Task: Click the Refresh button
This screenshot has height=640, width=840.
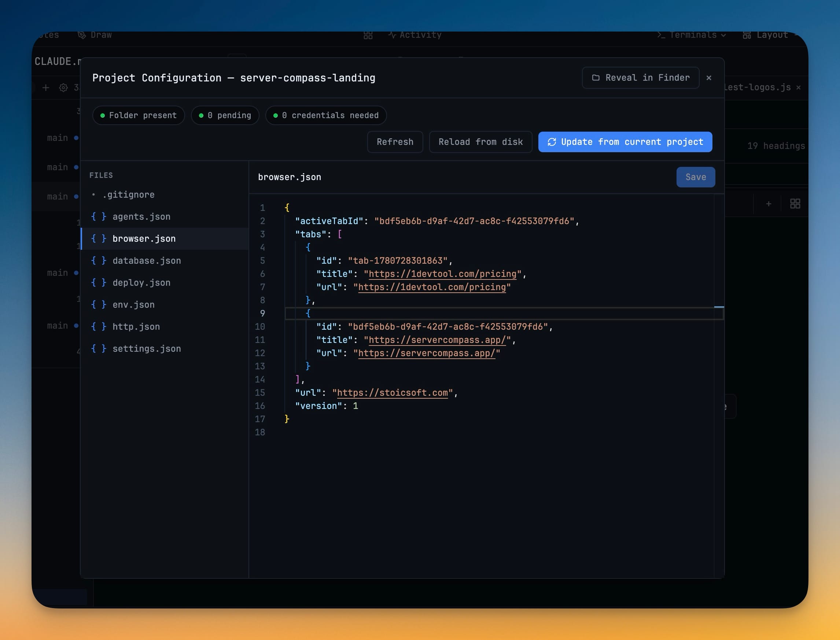Action: point(395,142)
